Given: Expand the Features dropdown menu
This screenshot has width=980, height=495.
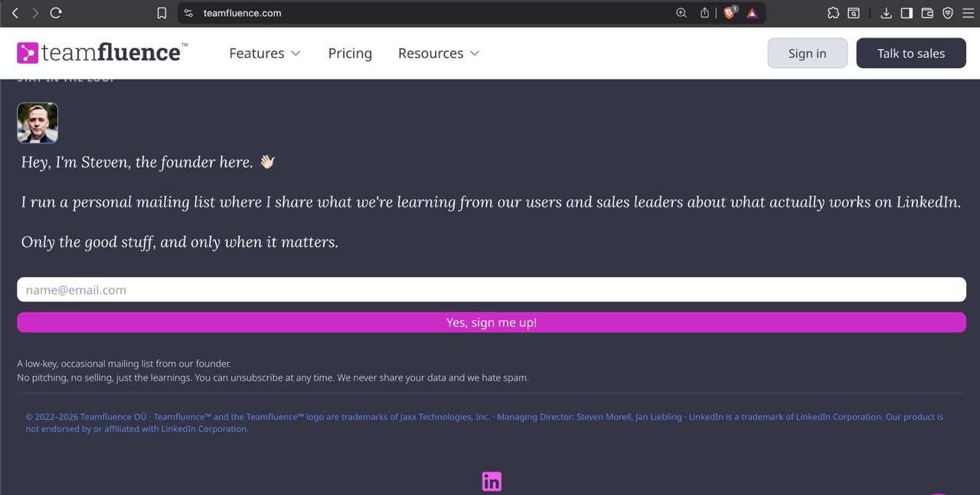Looking at the screenshot, I should tap(265, 54).
